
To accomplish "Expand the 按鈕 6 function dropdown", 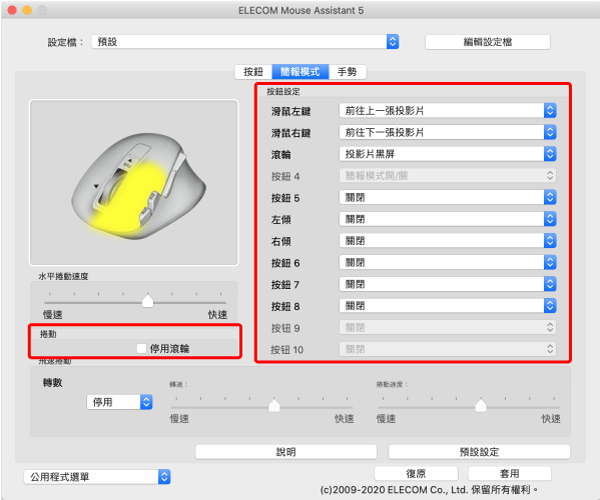I will [447, 262].
